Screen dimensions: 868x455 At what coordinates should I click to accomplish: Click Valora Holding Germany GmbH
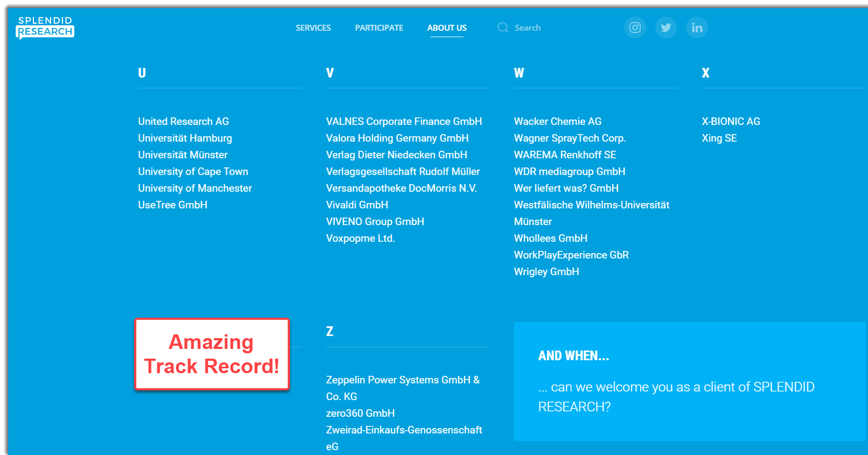pos(397,138)
